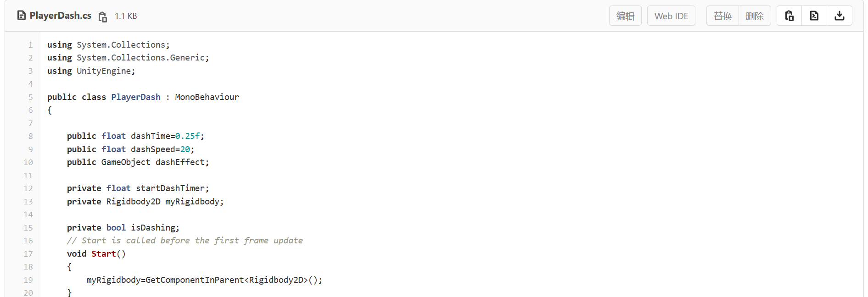Select line number 5 link
The height and width of the screenshot is (297, 868).
tap(31, 97)
